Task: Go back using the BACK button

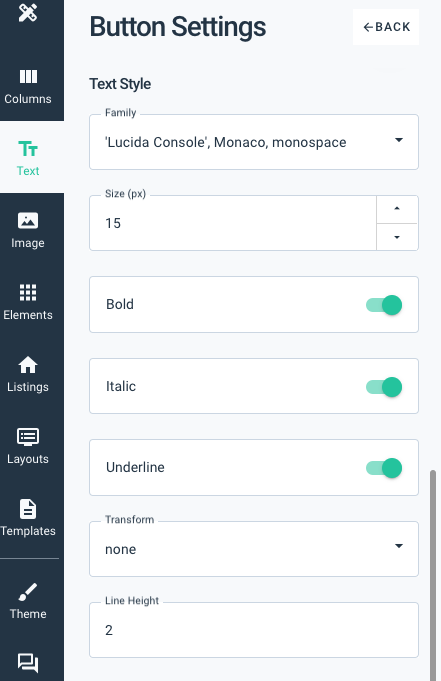Action: (386, 27)
